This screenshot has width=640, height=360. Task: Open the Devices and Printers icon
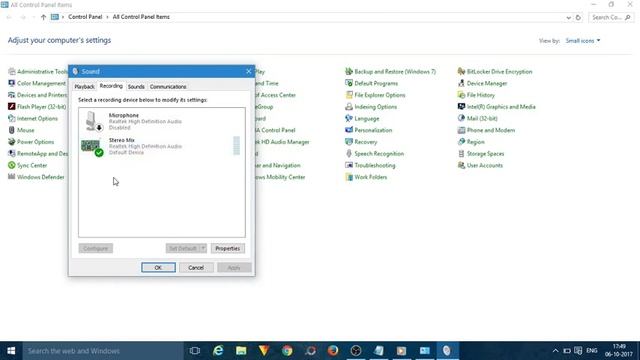click(x=38, y=95)
